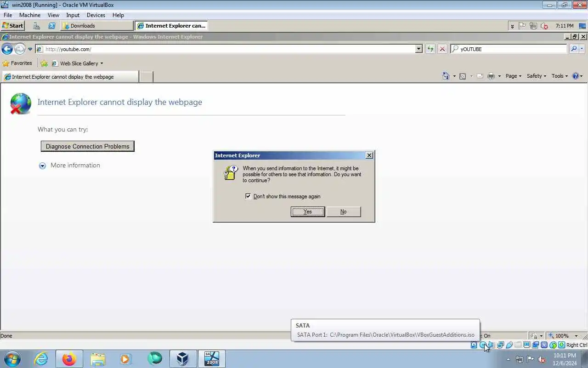The image size is (588, 368).
Task: Click the VirtualBox display status icon
Action: click(526, 345)
